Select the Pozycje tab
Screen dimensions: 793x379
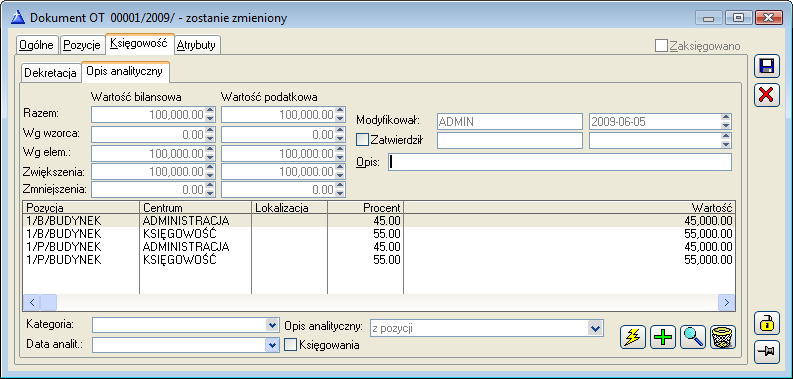[x=82, y=45]
